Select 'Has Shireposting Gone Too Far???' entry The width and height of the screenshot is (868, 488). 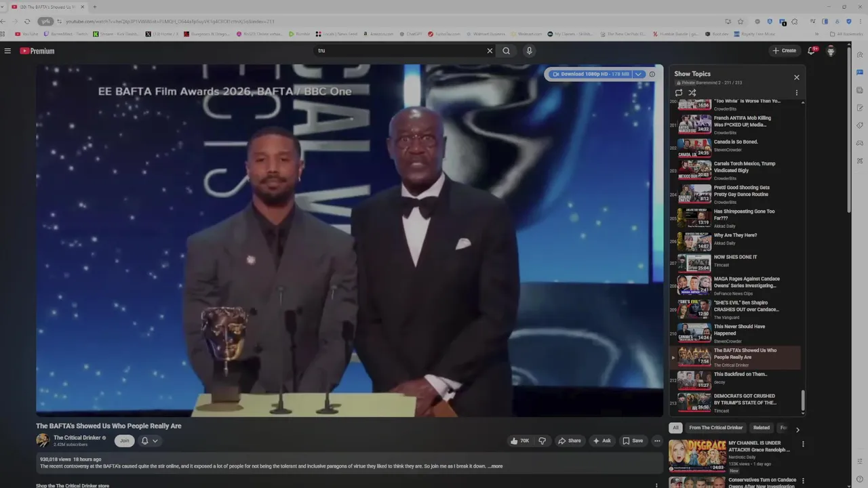(736, 218)
